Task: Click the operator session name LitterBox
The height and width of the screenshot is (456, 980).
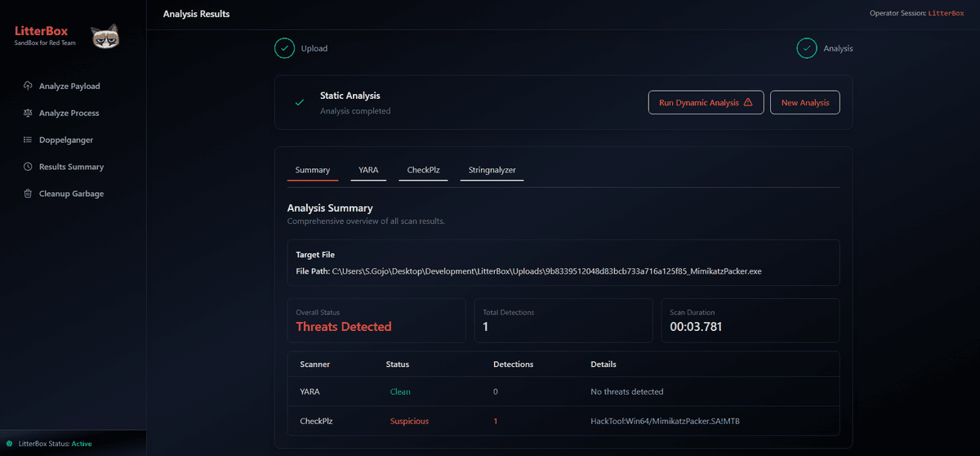Action: tap(946, 14)
